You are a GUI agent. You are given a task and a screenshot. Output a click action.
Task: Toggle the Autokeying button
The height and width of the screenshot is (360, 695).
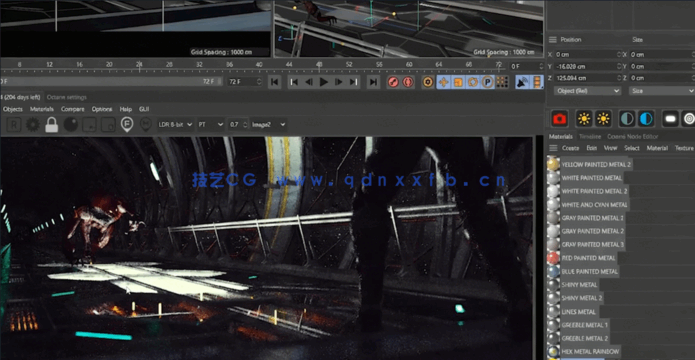point(408,82)
